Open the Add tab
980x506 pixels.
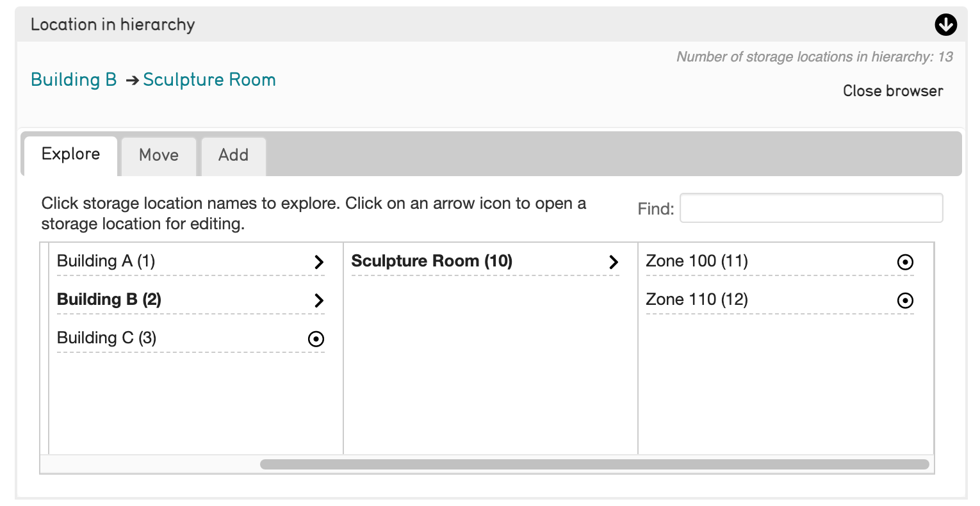pos(233,156)
